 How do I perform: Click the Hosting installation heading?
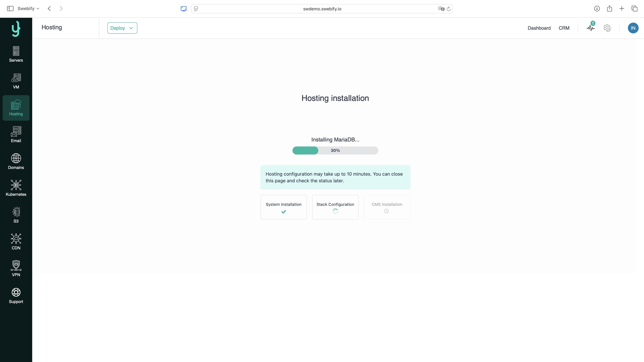pos(335,98)
